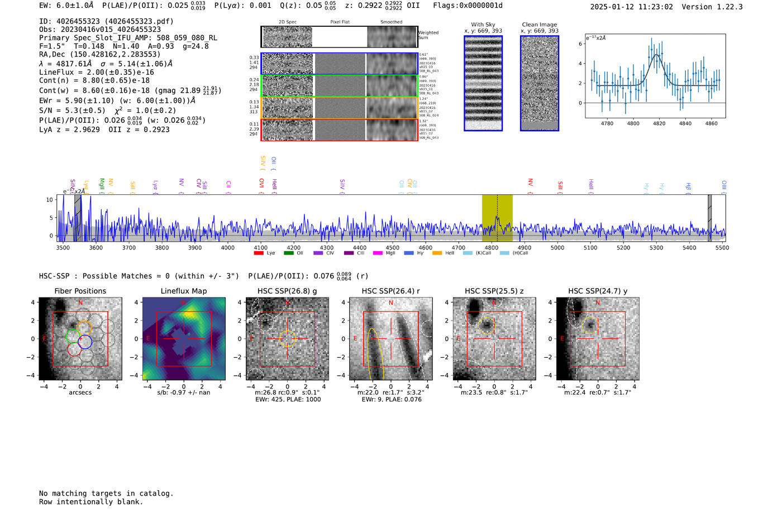The image size is (782, 532).
Task: Click the 'Row intentionally blank.' text
Action: [91, 502]
